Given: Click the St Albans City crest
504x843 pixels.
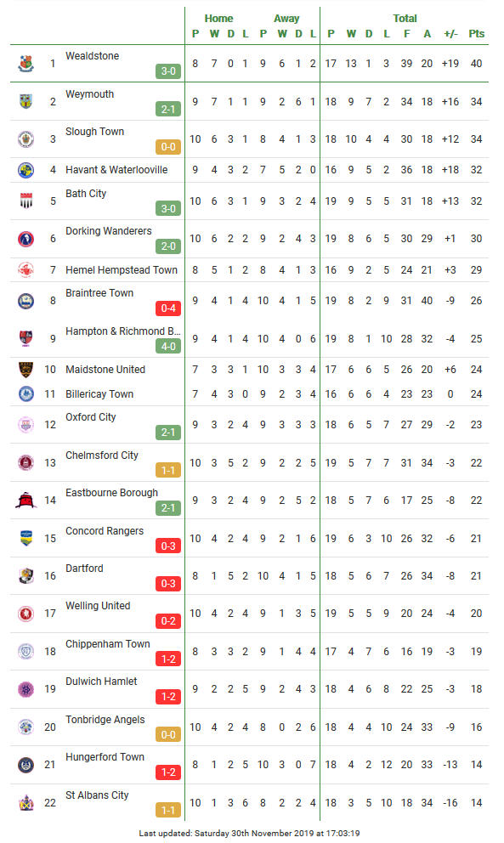Looking at the screenshot, I should tap(25, 803).
